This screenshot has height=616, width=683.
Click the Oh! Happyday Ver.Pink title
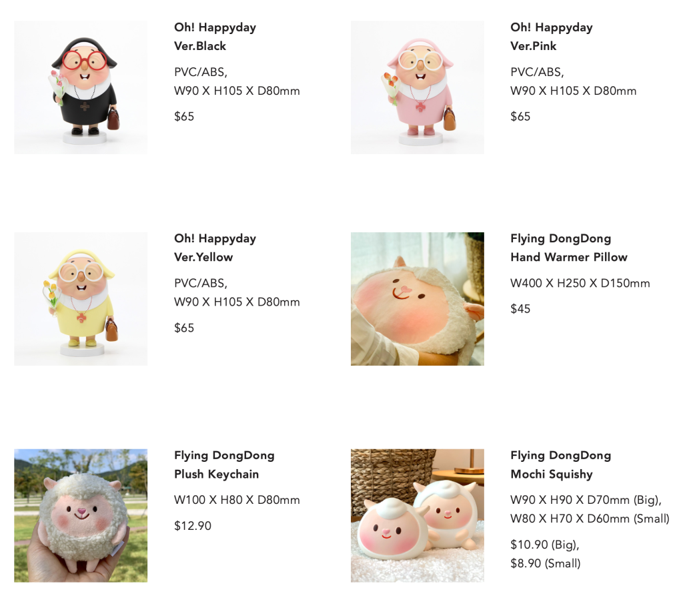[x=552, y=37]
